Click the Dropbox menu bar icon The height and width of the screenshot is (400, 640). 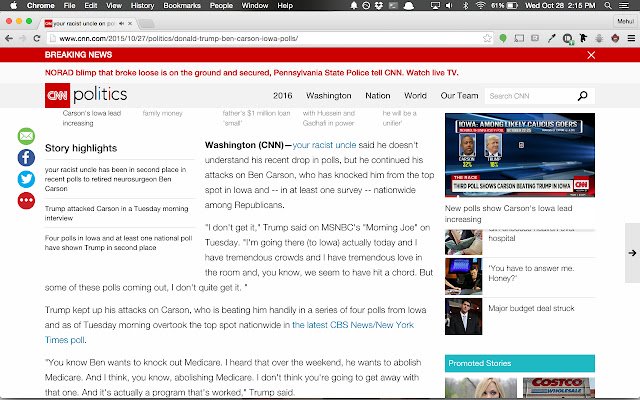379,5
